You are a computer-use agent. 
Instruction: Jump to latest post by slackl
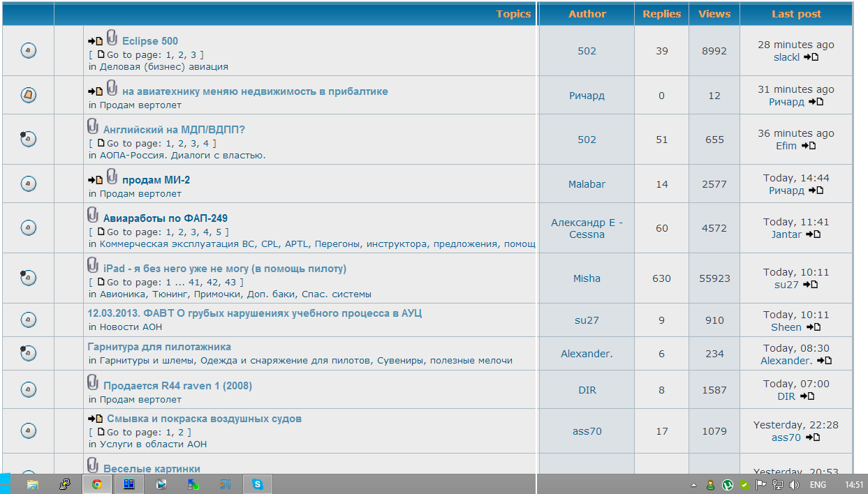pyautogui.click(x=811, y=57)
